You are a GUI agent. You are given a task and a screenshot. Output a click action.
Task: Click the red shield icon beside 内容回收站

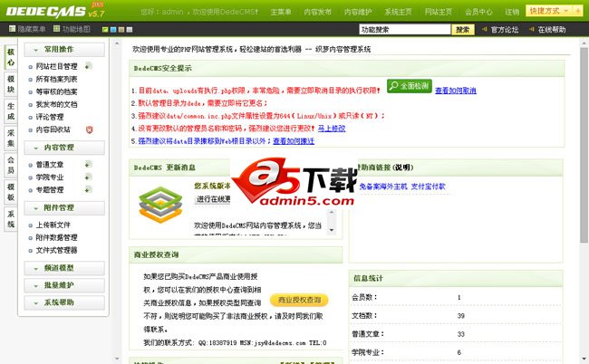[89, 129]
